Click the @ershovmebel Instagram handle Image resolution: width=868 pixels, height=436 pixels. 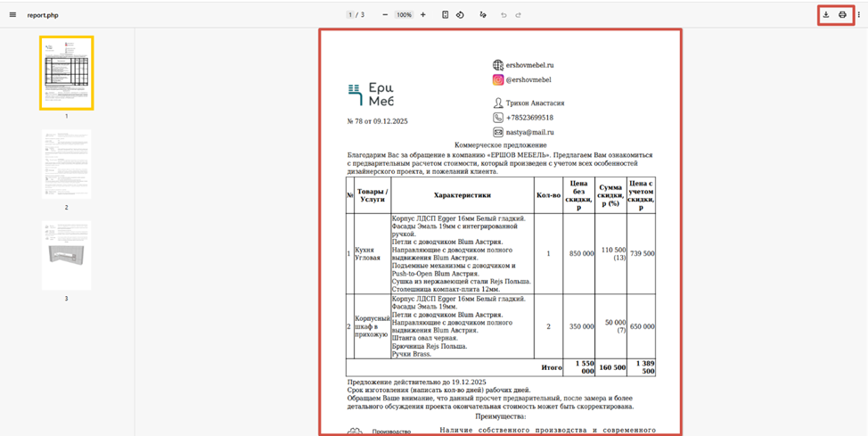click(x=528, y=80)
